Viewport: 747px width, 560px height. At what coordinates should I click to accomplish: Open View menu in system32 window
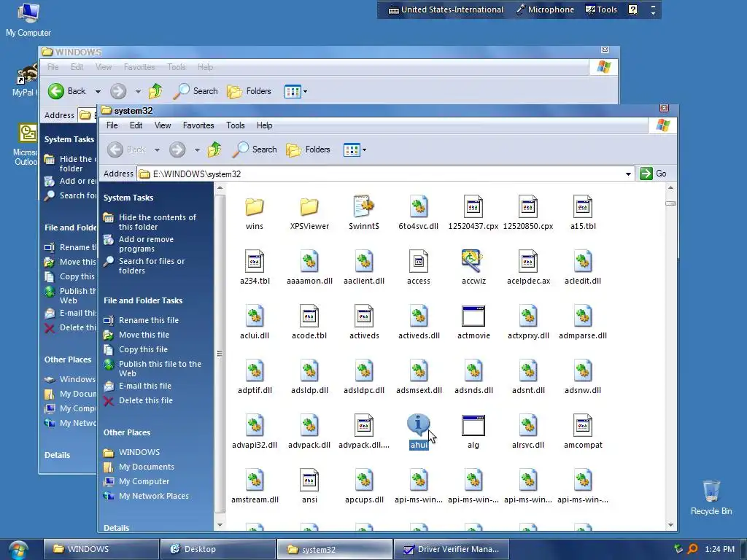tap(163, 125)
